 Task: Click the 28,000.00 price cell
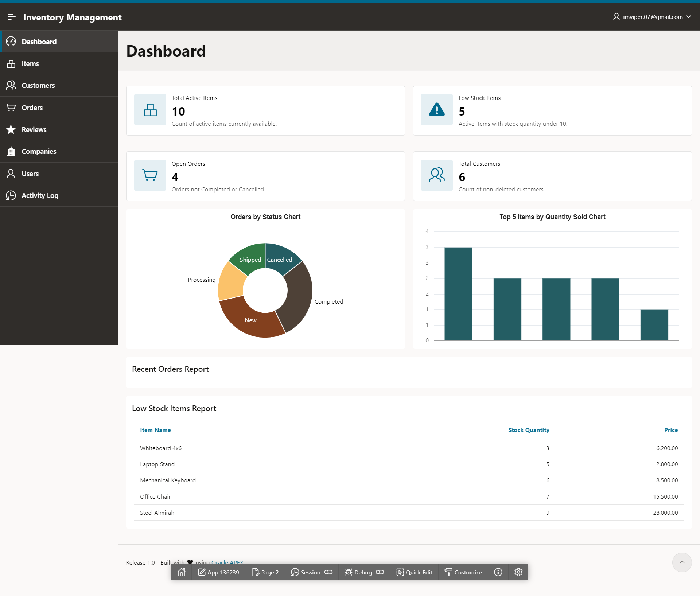665,513
